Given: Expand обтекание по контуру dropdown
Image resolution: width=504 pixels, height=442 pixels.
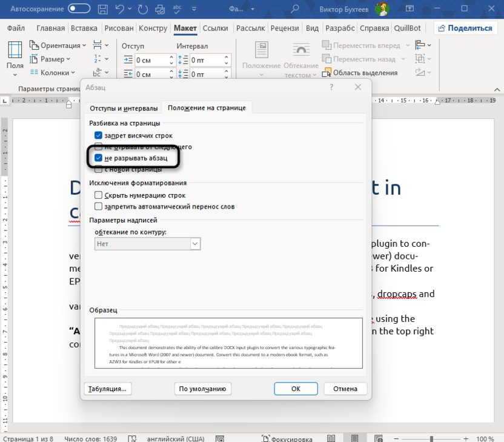Looking at the screenshot, I should pos(195,244).
